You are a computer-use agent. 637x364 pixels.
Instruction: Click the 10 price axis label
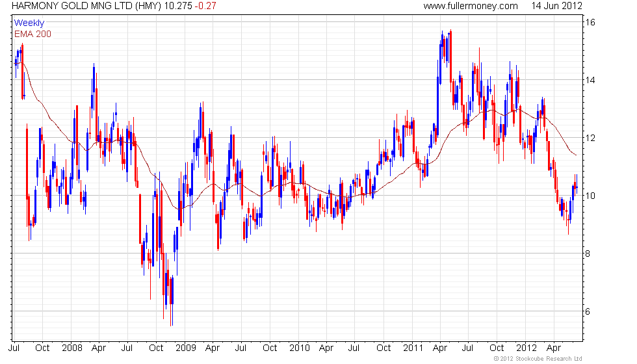(x=590, y=196)
